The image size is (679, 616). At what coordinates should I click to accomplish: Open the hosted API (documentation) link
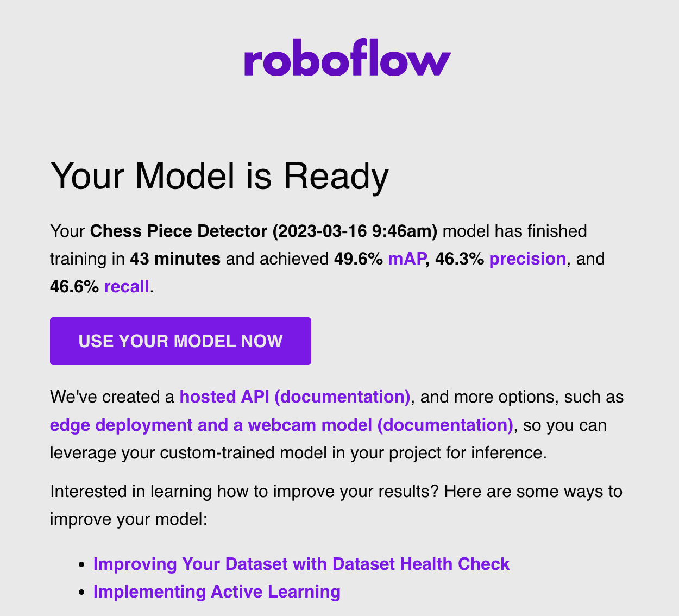(x=295, y=397)
